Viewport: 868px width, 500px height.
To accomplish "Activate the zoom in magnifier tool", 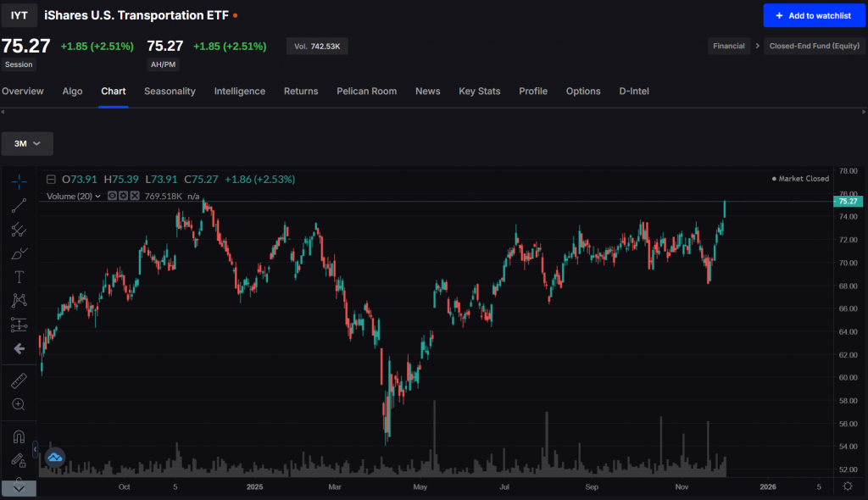I will click(19, 404).
